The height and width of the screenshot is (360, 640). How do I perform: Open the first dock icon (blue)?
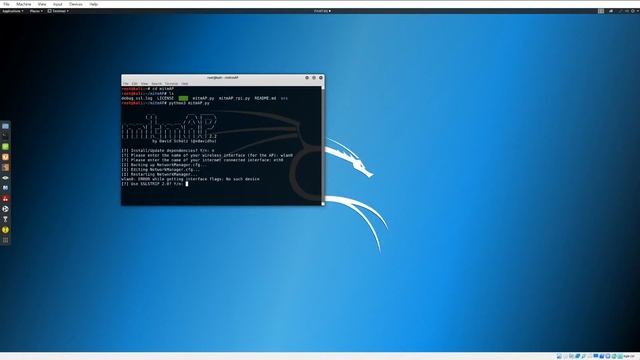tap(5, 126)
